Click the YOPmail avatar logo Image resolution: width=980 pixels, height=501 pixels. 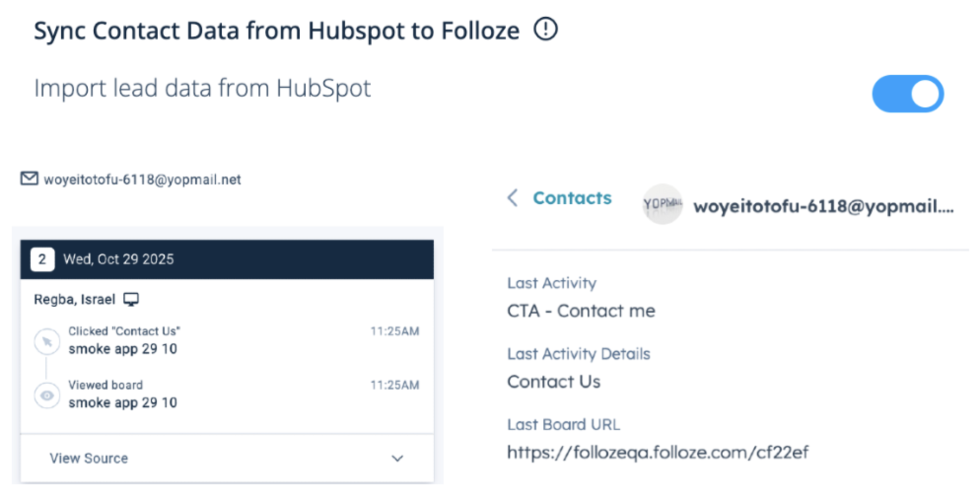tap(663, 204)
